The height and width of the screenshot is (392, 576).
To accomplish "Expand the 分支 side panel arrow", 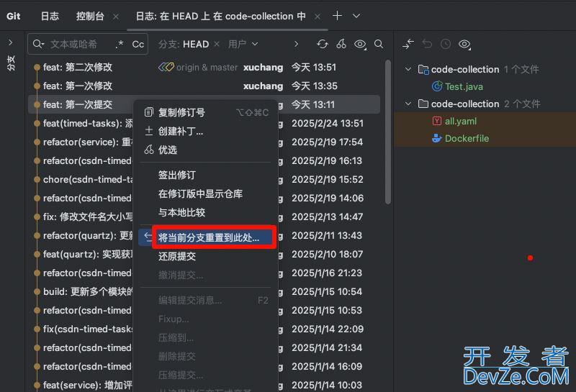I will point(11,42).
